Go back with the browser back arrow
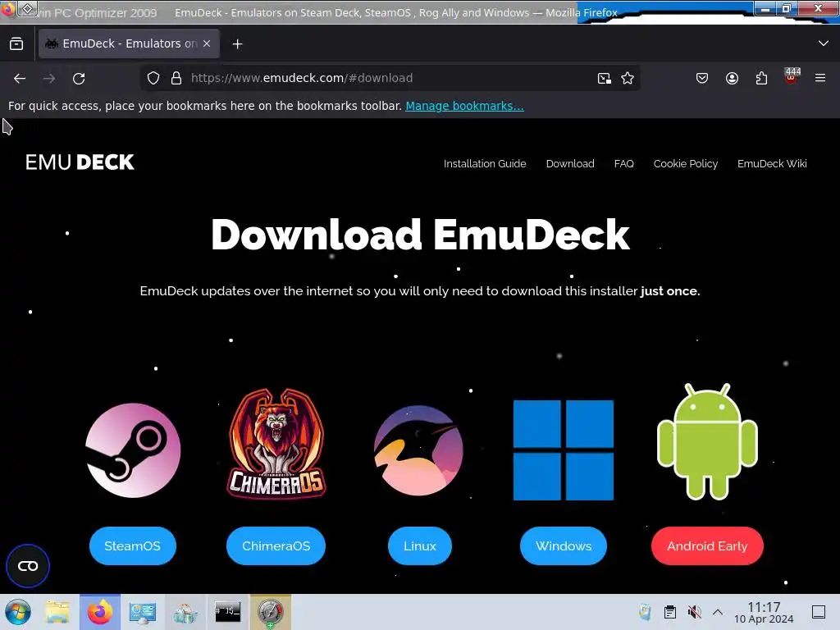 [20, 79]
